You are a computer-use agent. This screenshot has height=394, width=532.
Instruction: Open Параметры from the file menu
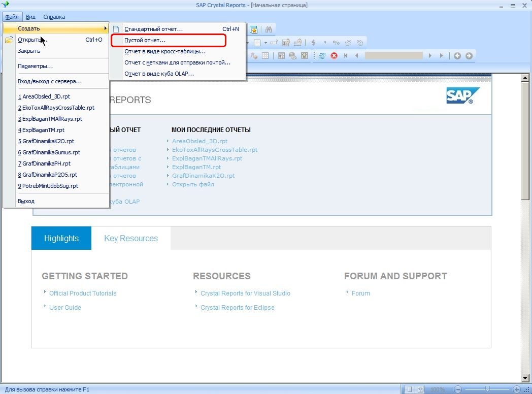[x=36, y=66]
